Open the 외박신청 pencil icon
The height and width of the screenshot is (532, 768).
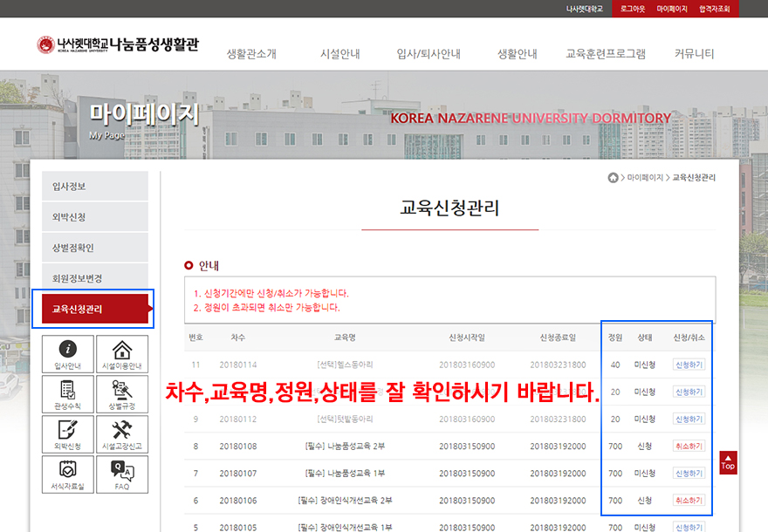[67, 434]
